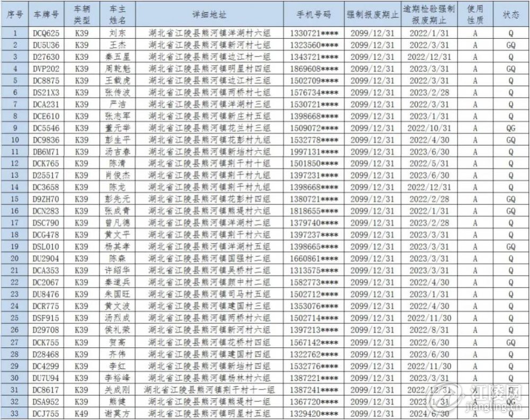Image resolution: width=530 pixels, height=420 pixels.
Task: Select plate number DCK765
Action: [x=46, y=164]
